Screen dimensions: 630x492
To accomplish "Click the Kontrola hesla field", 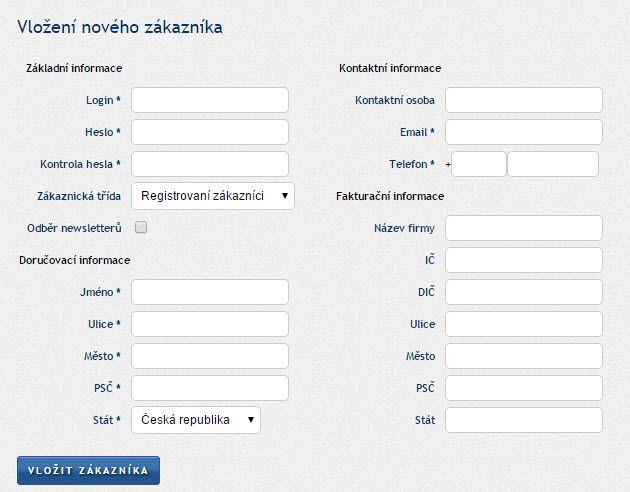I will coord(210,164).
